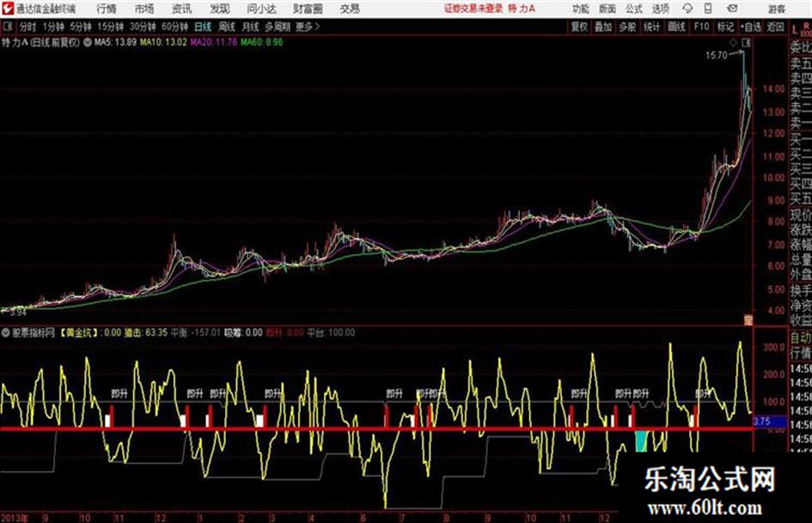Toggle the side panel icon next to the diamond
The height and width of the screenshot is (523, 812).
pos(746,43)
